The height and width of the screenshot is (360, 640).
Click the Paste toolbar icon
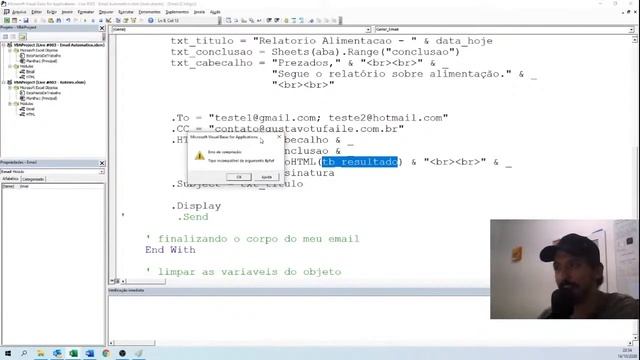pyautogui.click(x=51, y=20)
